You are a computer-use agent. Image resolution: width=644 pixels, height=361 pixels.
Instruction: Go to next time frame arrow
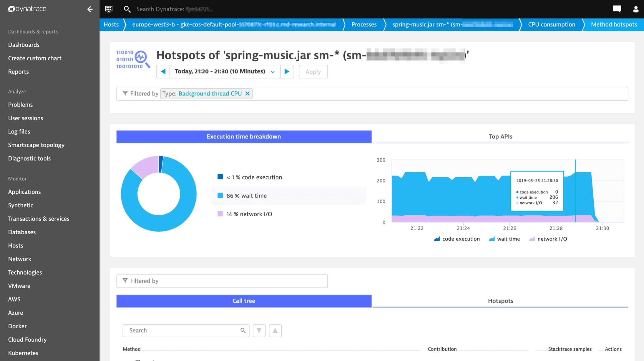click(x=287, y=71)
